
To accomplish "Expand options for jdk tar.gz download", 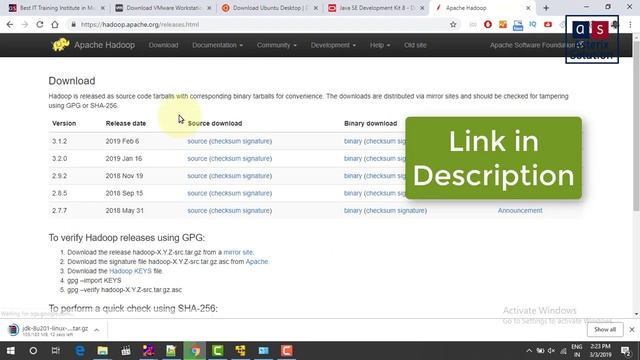I will pos(97,330).
